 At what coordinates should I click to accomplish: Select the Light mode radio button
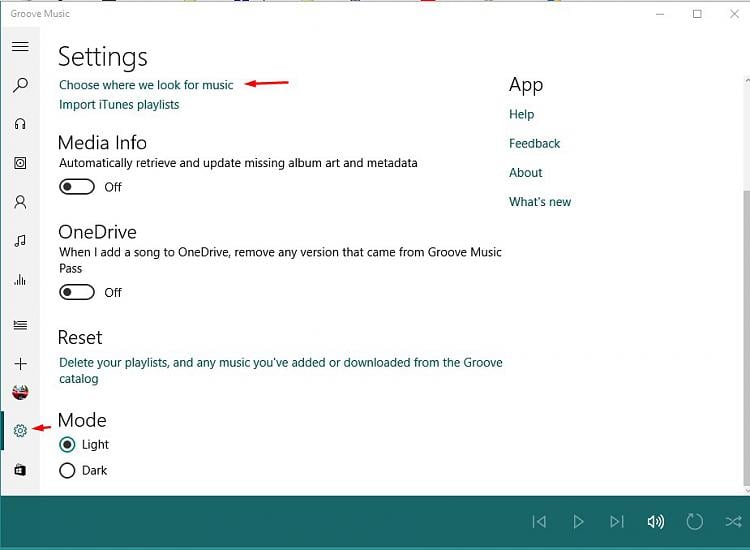(x=67, y=445)
